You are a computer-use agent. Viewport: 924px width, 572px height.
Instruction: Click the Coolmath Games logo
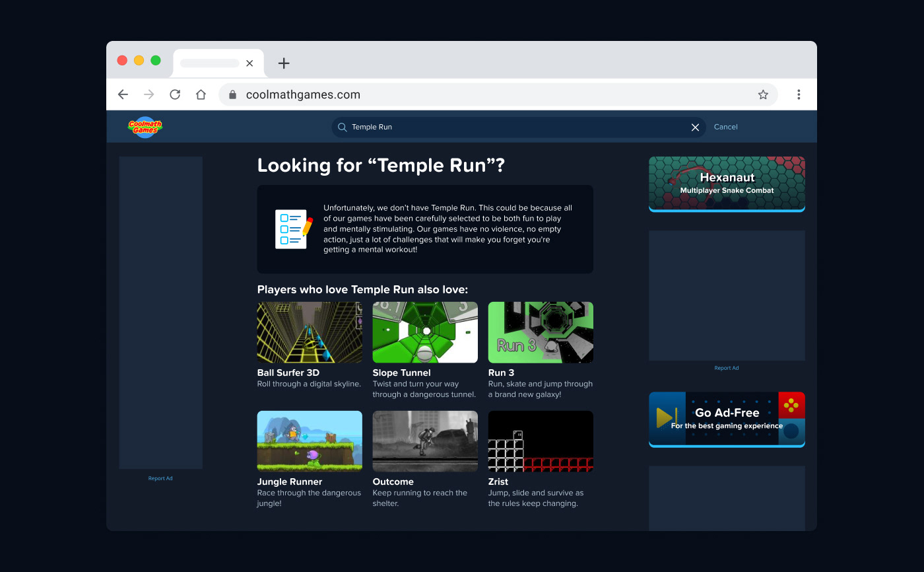(x=145, y=127)
